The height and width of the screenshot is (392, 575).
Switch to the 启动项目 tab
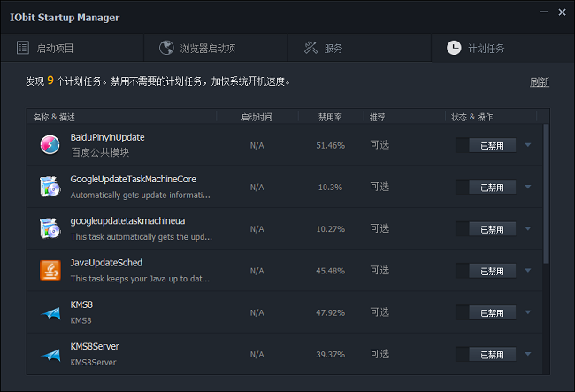[72, 48]
